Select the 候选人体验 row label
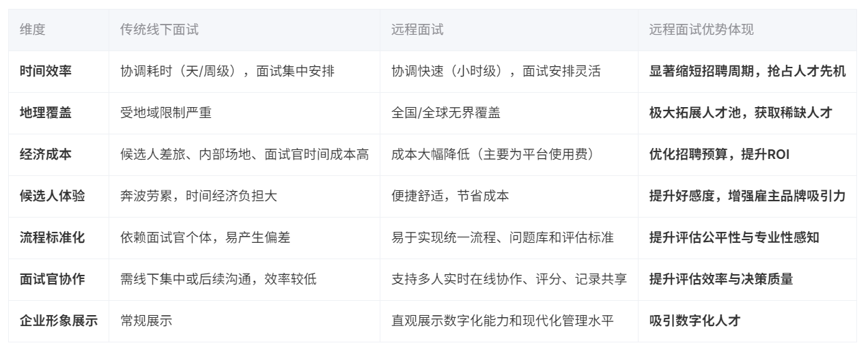868x354 pixels. pyautogui.click(x=52, y=196)
